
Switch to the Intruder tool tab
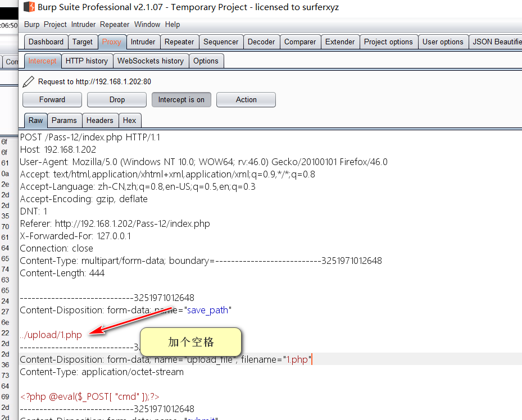[x=143, y=42]
